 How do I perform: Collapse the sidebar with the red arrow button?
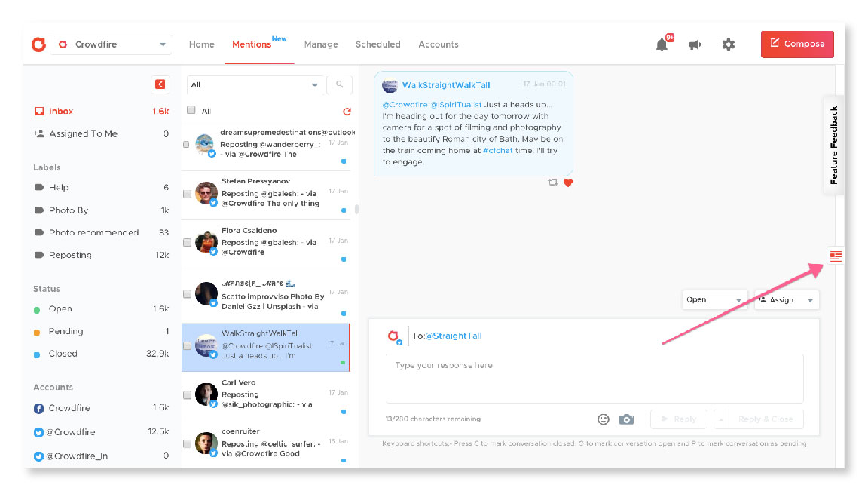click(160, 84)
